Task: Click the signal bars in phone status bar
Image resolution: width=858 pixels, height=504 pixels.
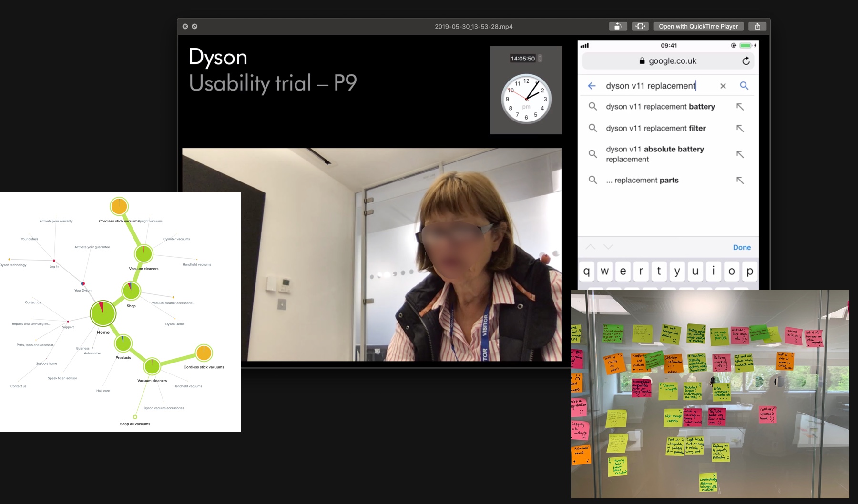Action: 584,46
